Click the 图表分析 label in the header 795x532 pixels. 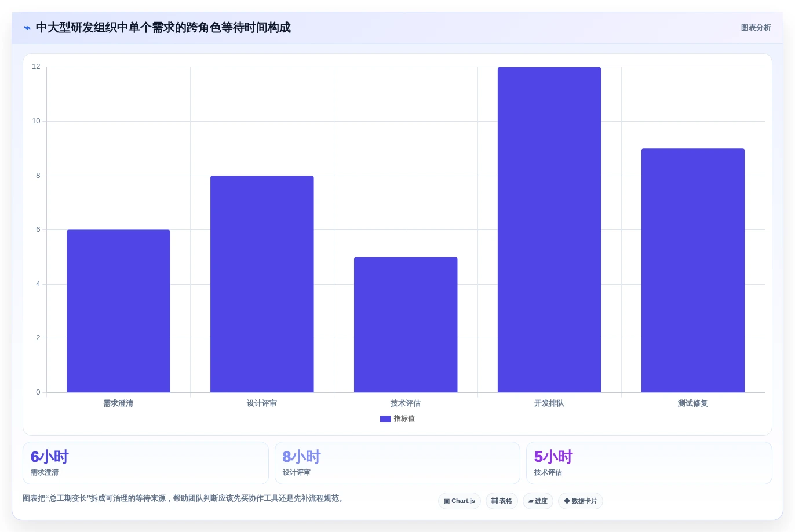tap(756, 28)
